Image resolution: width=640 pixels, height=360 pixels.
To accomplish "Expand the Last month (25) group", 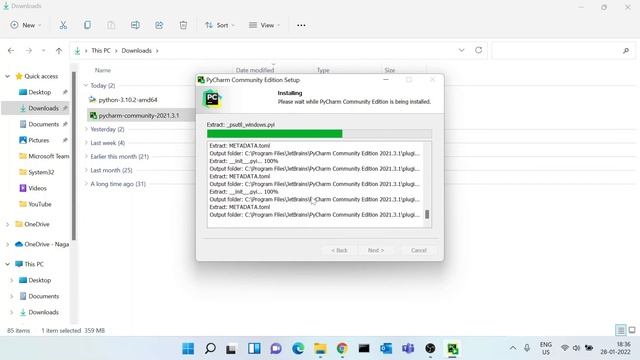I will [x=86, y=170].
